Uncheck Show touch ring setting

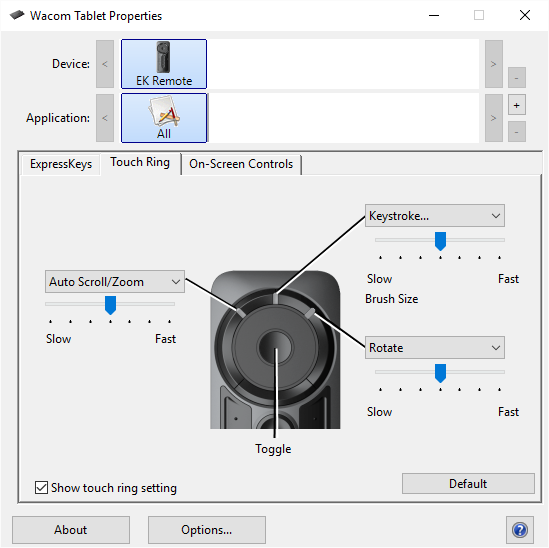click(x=41, y=487)
